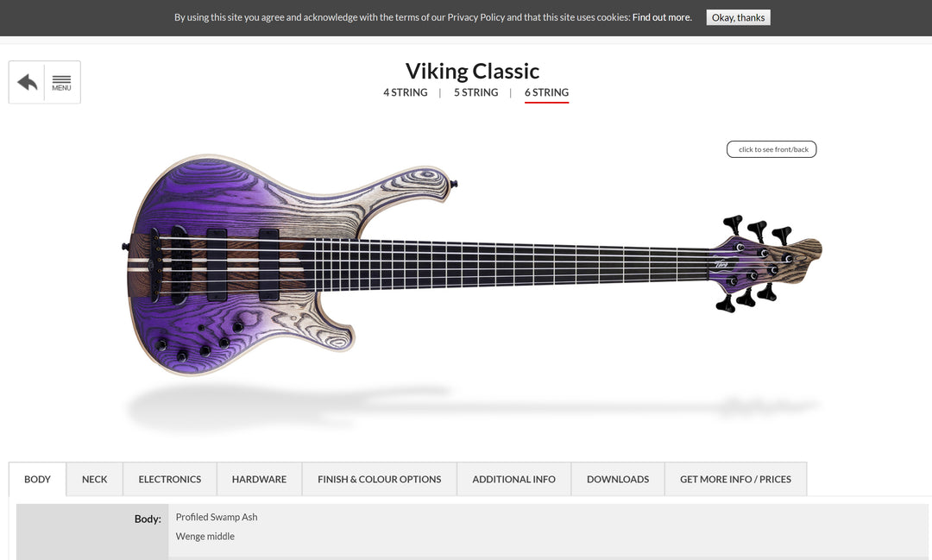Dismiss cookie notice with Okay, thanks
The image size is (932, 560).
tap(738, 17)
